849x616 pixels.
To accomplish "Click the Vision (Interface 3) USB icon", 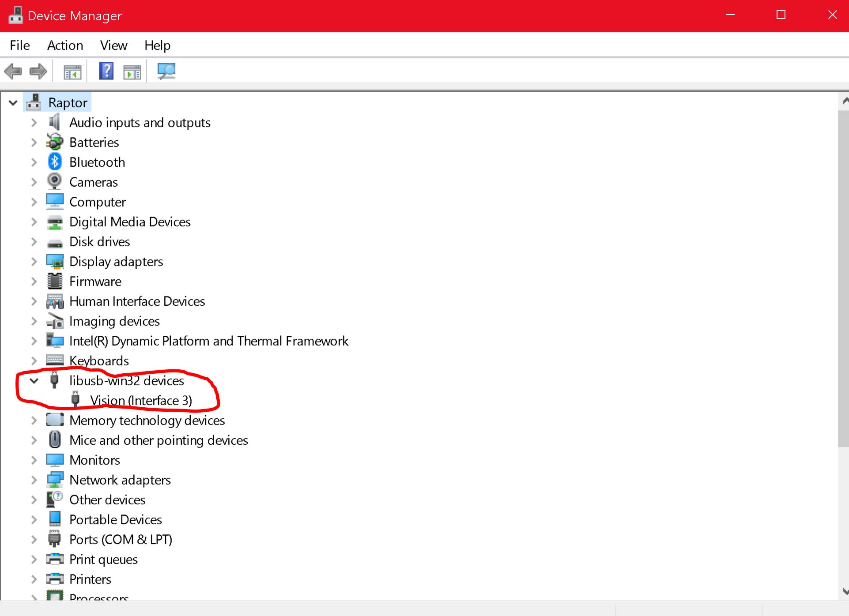I will [x=75, y=399].
